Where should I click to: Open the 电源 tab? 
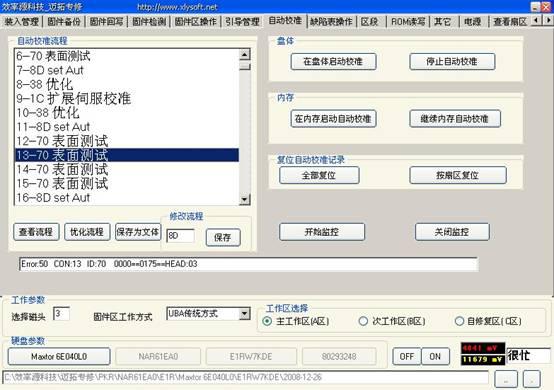pyautogui.click(x=472, y=22)
